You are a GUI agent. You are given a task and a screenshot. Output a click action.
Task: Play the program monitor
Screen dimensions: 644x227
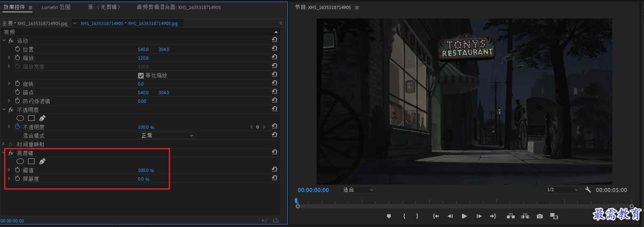click(464, 216)
